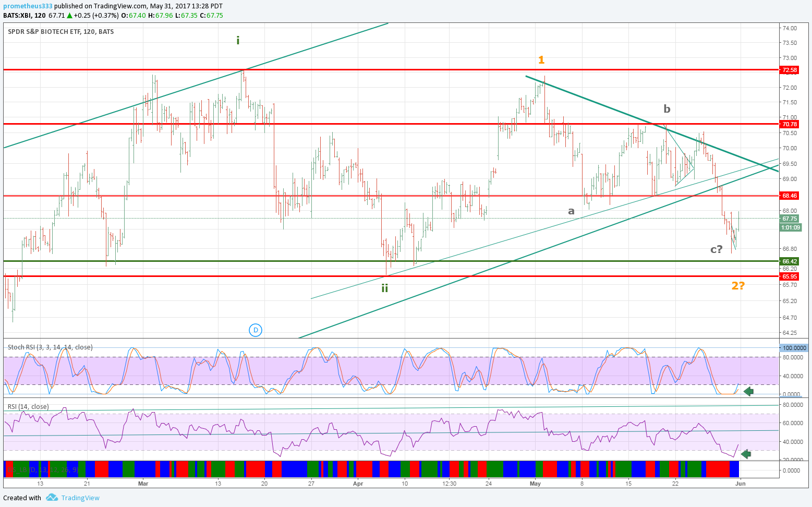Click the SPDR S&P BIOTECH ETF chart title
The image size is (812, 507).
[61, 32]
